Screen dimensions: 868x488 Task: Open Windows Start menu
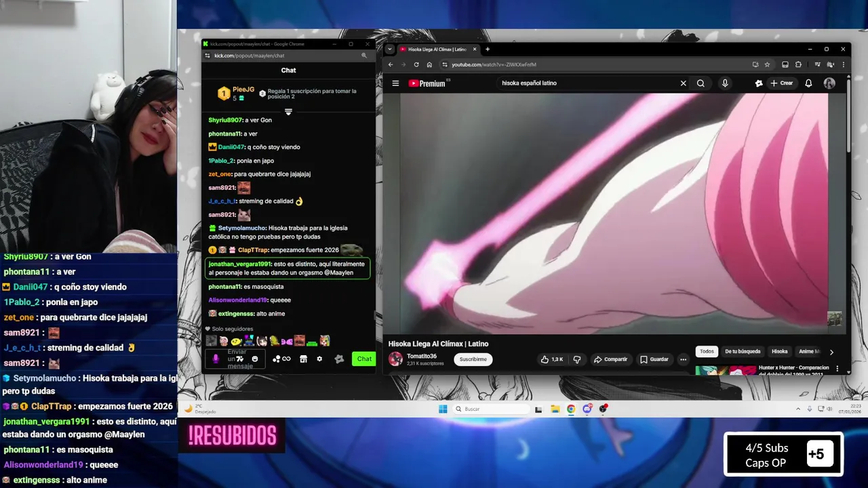(443, 409)
